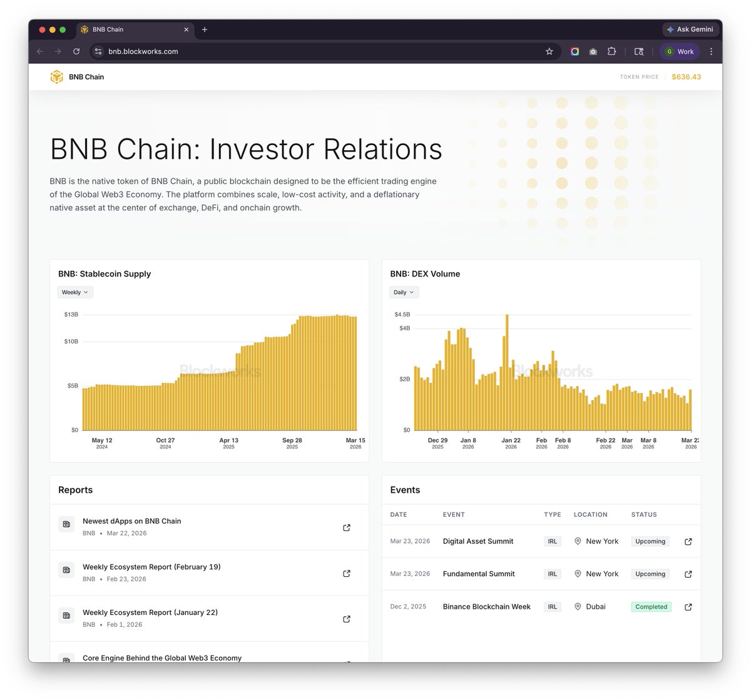Viewport: 751px width, 700px height.
Task: Click the Ask Gemini button
Action: pos(689,29)
